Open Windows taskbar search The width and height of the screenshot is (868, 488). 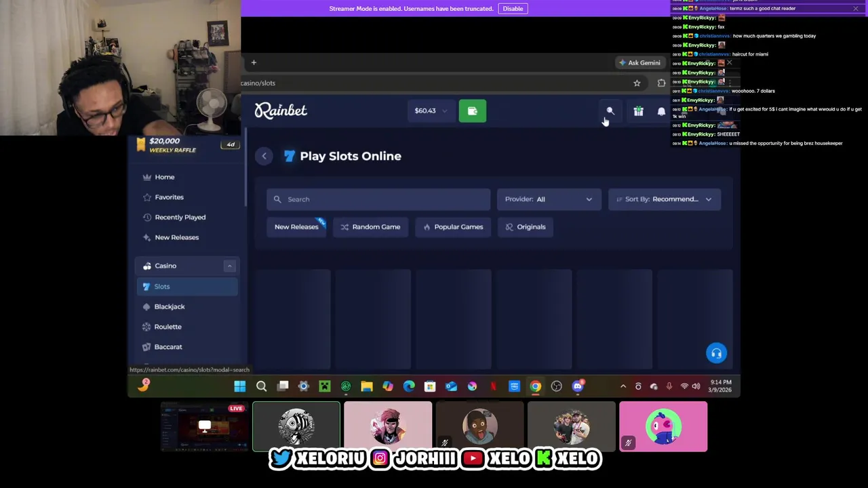261,386
